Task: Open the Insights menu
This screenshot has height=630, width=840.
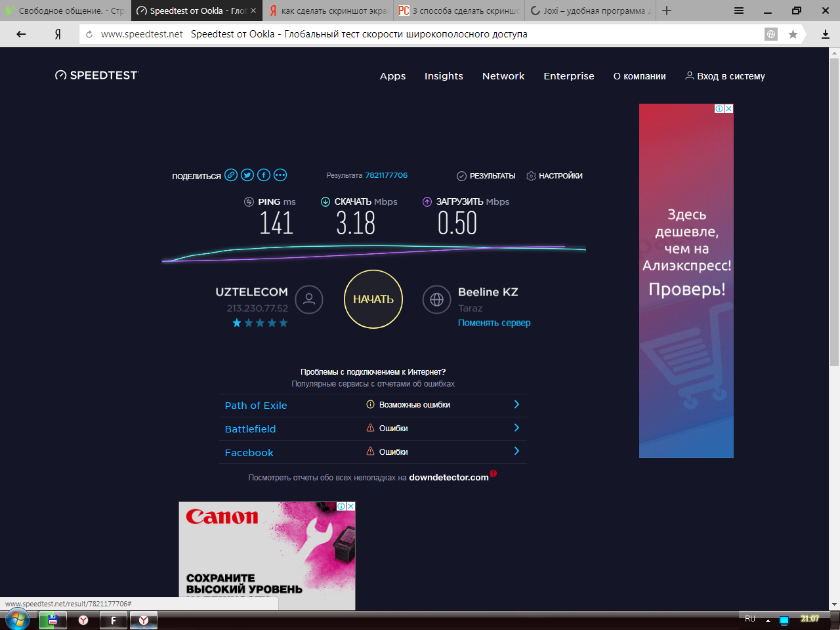Action: pos(444,76)
